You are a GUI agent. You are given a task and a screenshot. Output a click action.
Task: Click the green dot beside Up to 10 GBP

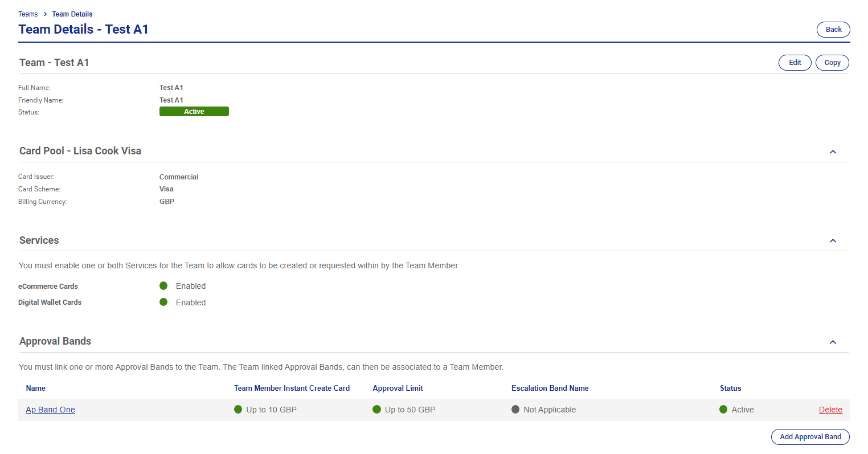[238, 409]
